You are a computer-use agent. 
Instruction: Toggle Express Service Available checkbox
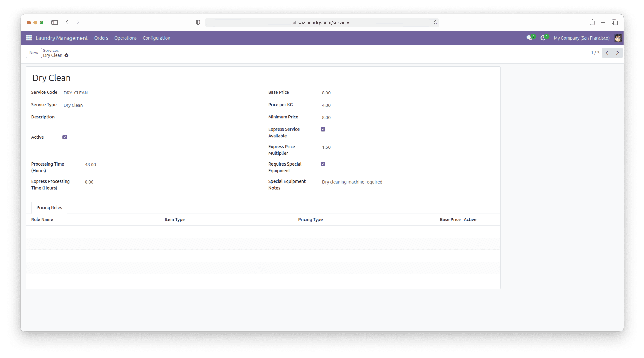coord(323,129)
